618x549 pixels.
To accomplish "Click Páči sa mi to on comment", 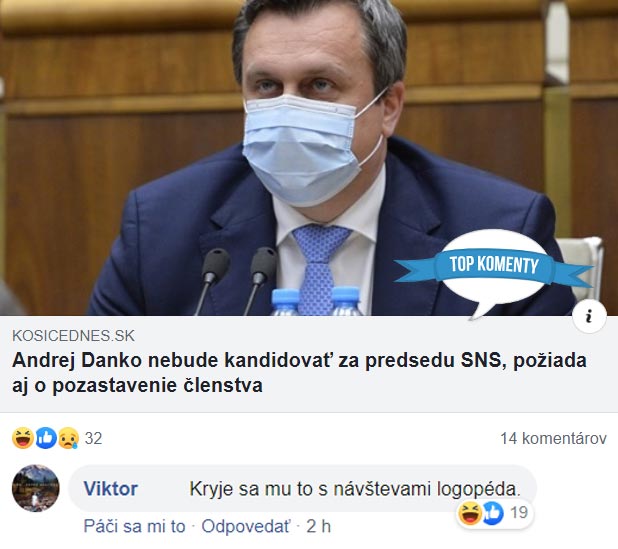I will point(134,527).
